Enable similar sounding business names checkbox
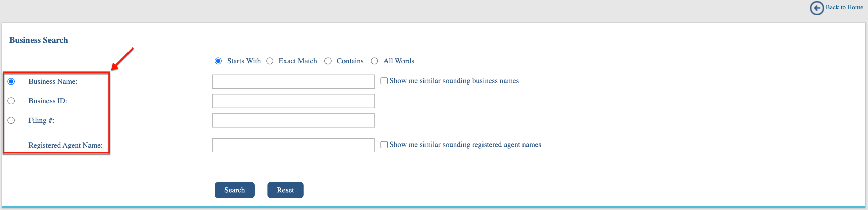This screenshot has height=210, width=868. pos(384,81)
